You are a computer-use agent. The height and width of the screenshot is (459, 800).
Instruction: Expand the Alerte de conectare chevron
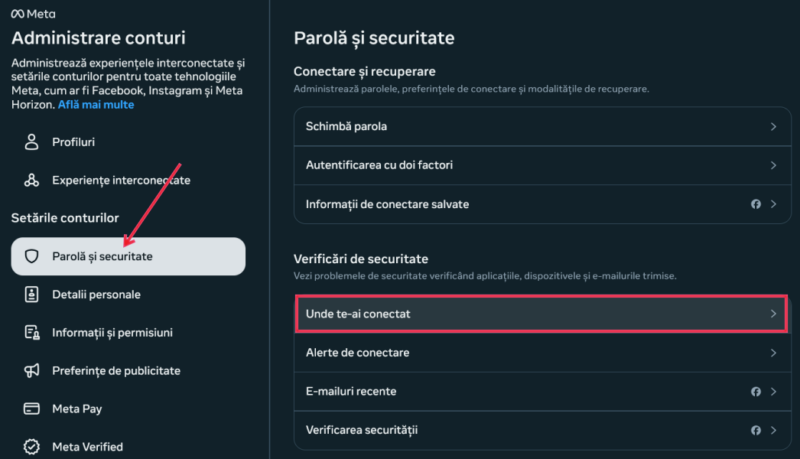[773, 353]
